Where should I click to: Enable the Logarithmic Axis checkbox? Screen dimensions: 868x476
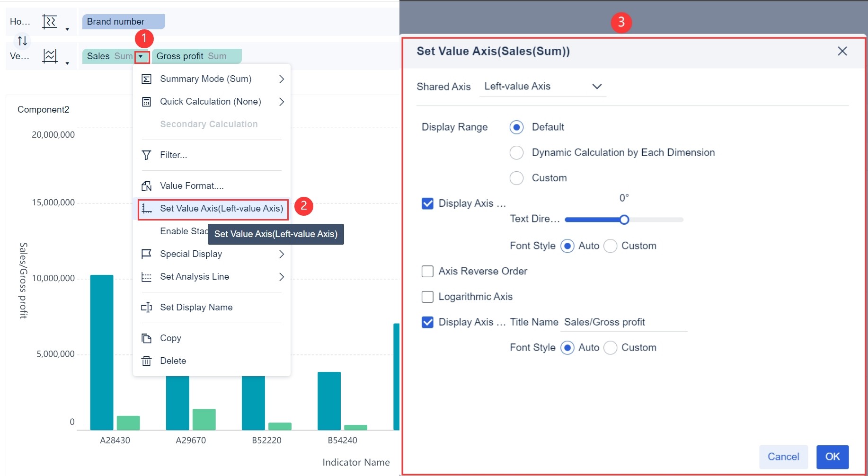click(427, 297)
